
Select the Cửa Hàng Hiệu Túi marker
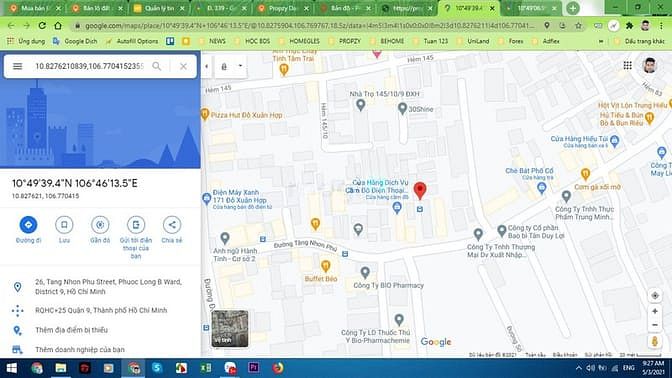coord(615,141)
